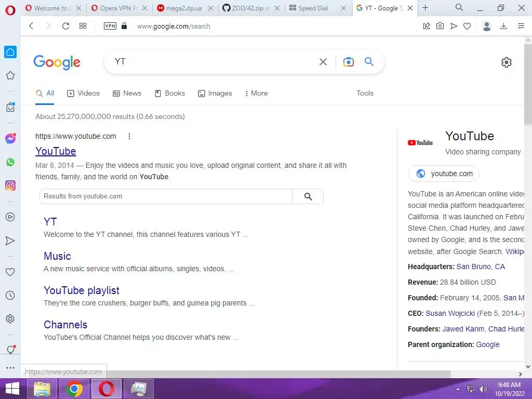The width and height of the screenshot is (532, 399).
Task: Switch to the Opera VPN tab
Action: click(119, 8)
